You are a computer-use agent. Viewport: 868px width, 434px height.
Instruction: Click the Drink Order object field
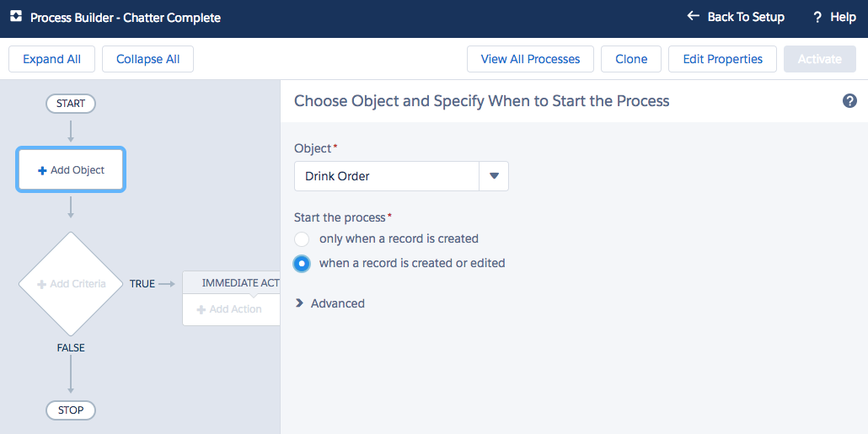tap(386, 176)
